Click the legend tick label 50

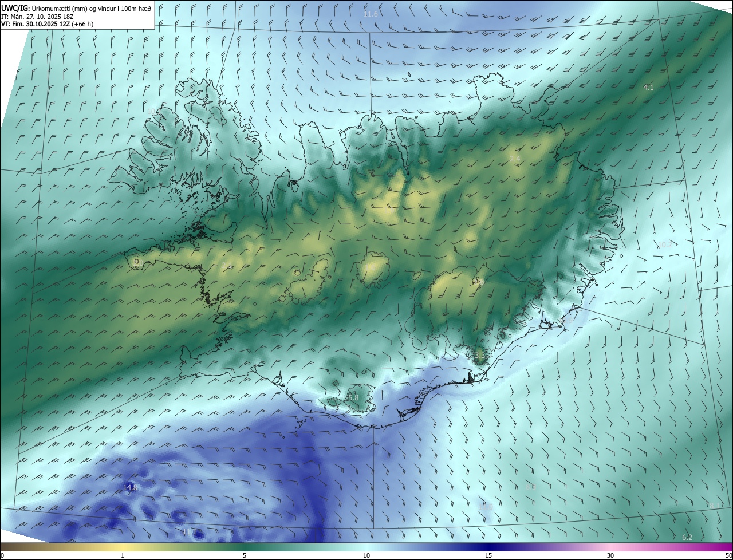pyautogui.click(x=728, y=555)
